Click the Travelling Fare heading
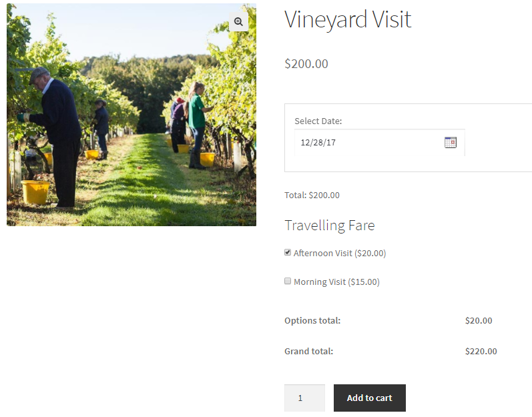Screen dimensions: 532x417 [x=329, y=225]
